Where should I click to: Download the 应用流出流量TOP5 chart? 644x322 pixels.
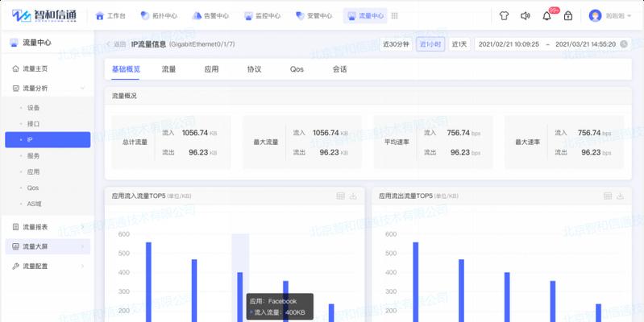620,196
